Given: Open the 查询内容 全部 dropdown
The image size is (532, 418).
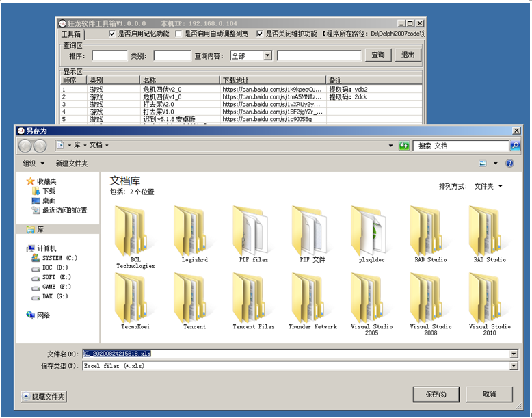Looking at the screenshot, I should [267, 55].
